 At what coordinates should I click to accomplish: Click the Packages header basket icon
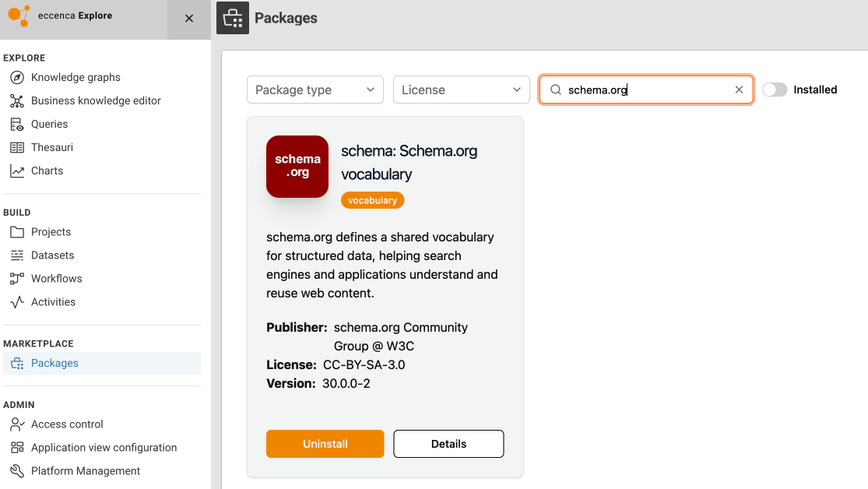[x=233, y=18]
